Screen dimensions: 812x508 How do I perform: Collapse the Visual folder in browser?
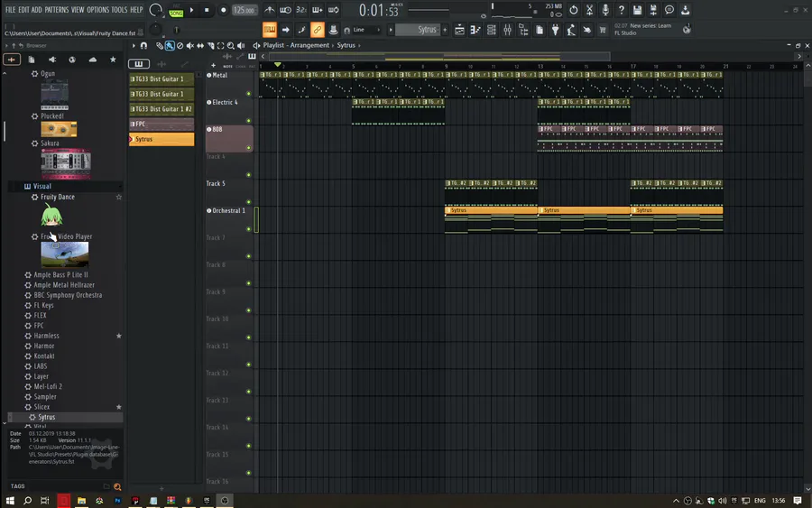42,187
